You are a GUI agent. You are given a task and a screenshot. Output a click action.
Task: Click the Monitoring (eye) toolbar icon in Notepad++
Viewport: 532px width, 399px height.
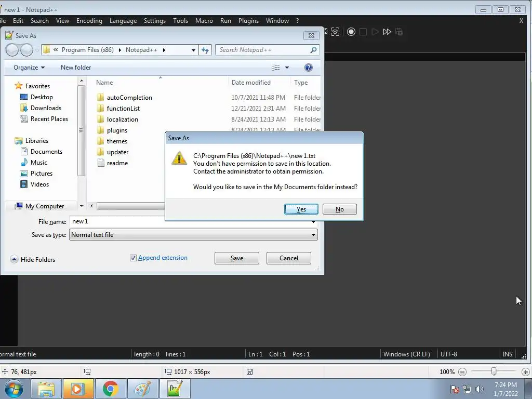(x=335, y=32)
